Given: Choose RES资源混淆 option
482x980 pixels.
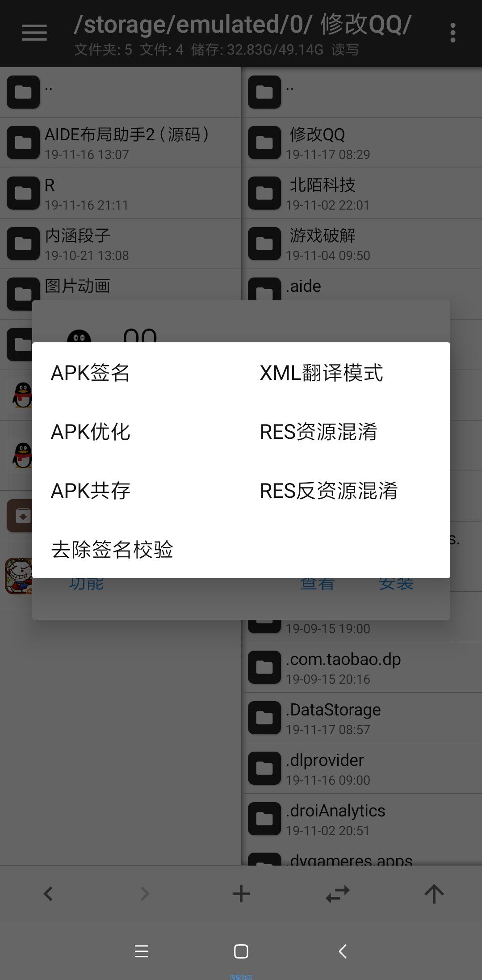Looking at the screenshot, I should point(319,431).
